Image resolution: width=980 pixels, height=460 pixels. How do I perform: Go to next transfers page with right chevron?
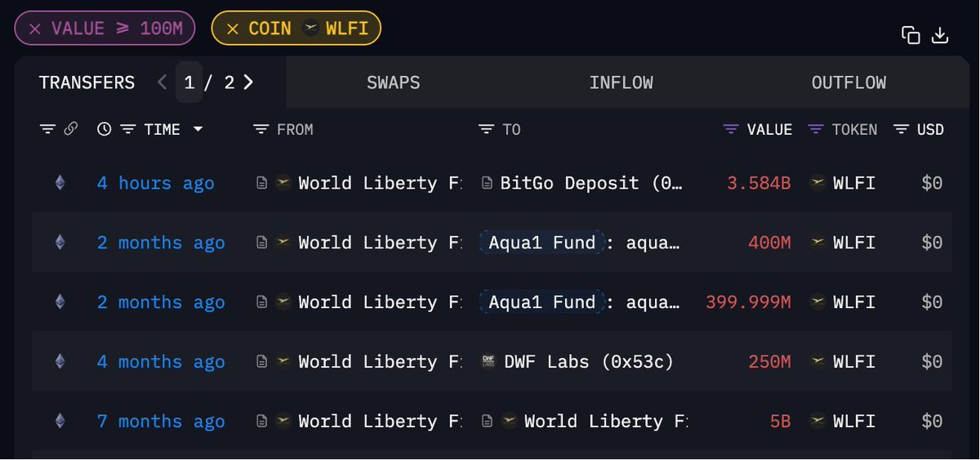[x=248, y=83]
